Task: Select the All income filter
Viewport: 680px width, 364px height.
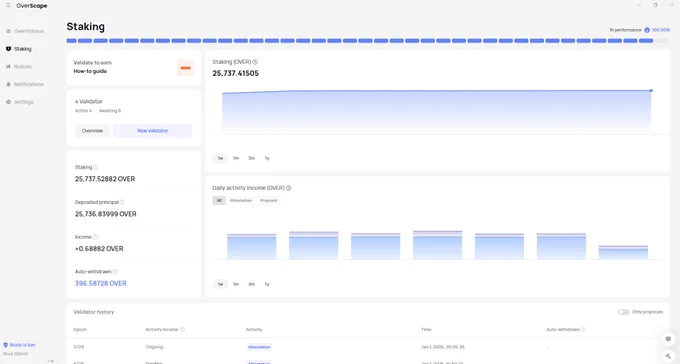Action: [219, 200]
